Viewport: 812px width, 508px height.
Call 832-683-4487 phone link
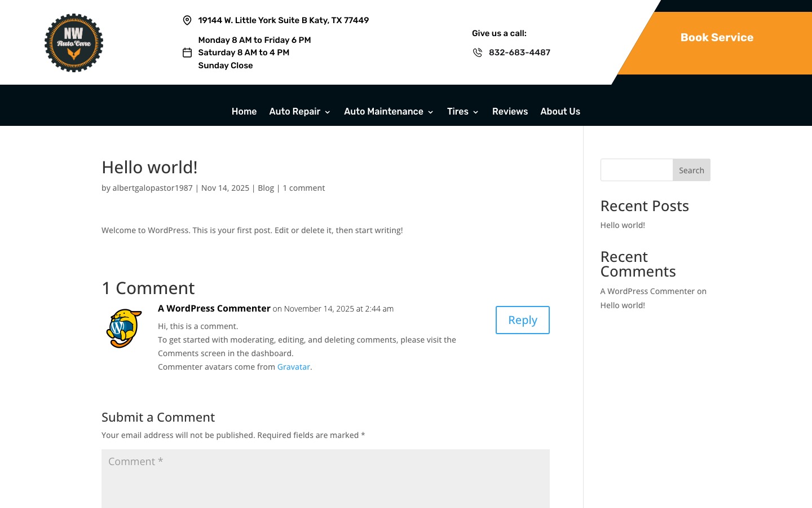pos(519,52)
